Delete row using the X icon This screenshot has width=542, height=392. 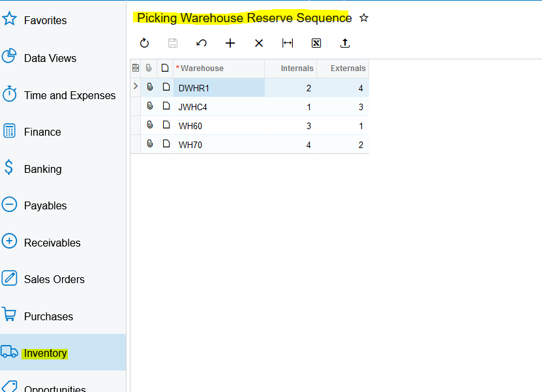pos(259,43)
